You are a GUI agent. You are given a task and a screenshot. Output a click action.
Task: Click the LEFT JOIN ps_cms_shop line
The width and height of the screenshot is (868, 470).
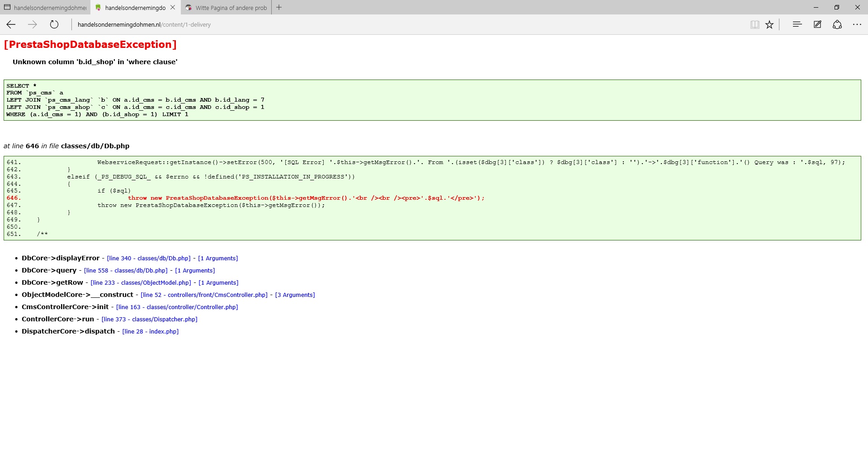pyautogui.click(x=135, y=107)
